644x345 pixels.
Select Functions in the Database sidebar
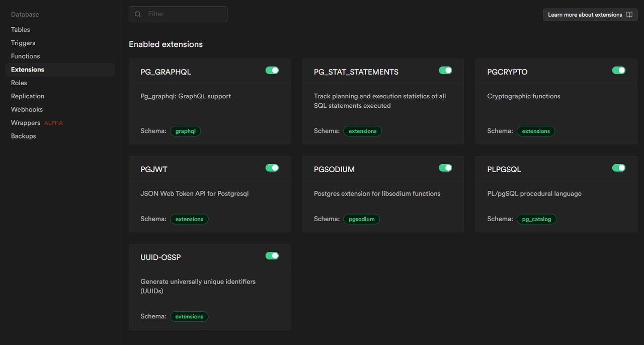tap(25, 56)
